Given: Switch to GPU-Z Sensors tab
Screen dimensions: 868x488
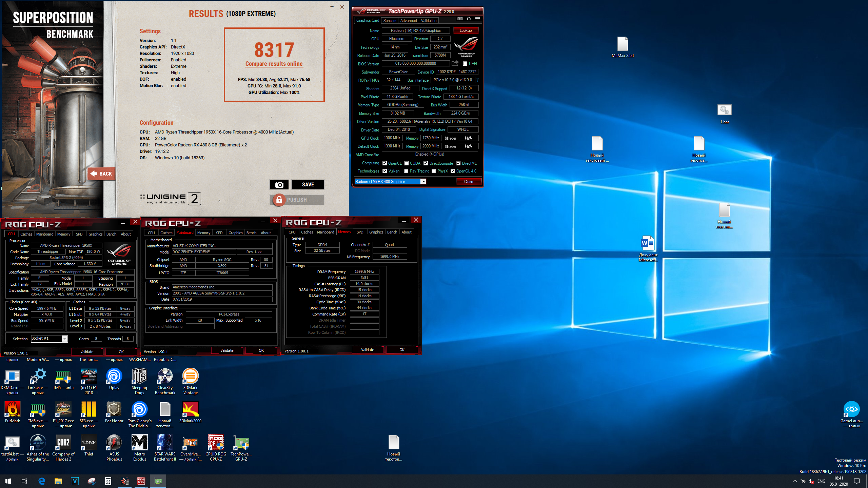Looking at the screenshot, I should pos(390,21).
